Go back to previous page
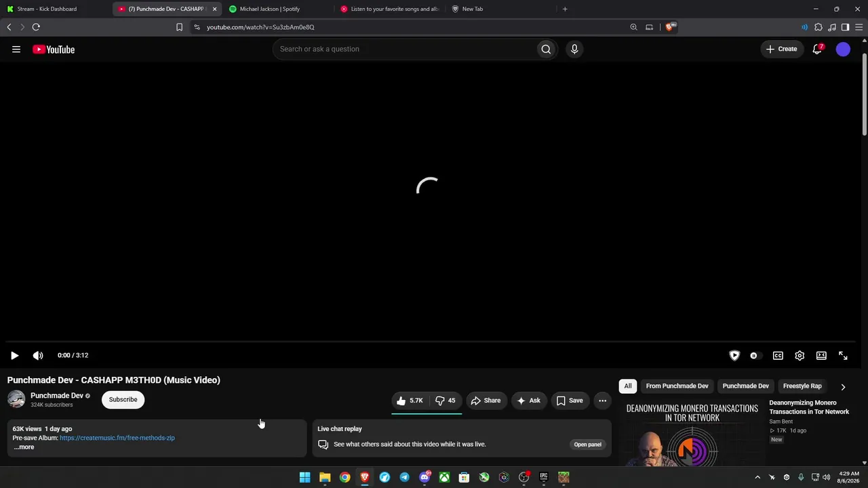 [x=9, y=27]
